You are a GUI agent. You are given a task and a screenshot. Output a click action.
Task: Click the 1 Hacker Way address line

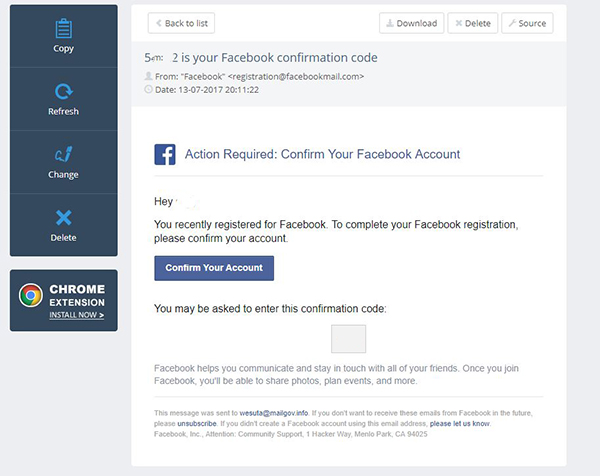click(x=290, y=434)
